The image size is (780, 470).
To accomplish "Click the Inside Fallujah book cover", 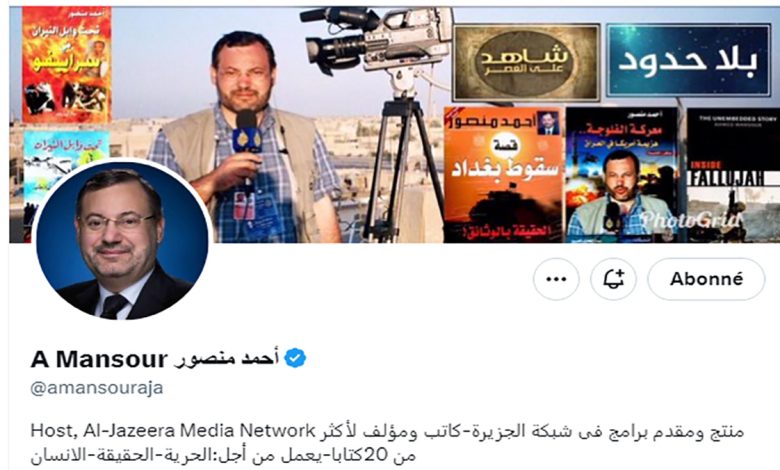I will (733, 175).
